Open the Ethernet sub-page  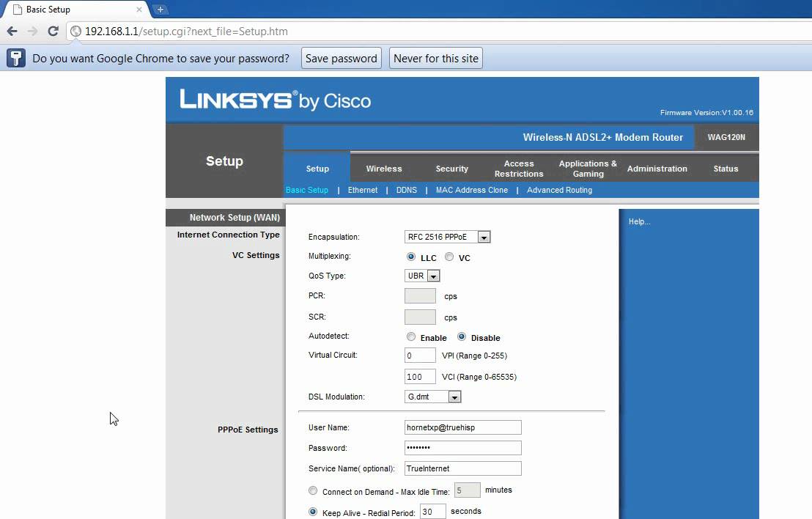pos(363,190)
